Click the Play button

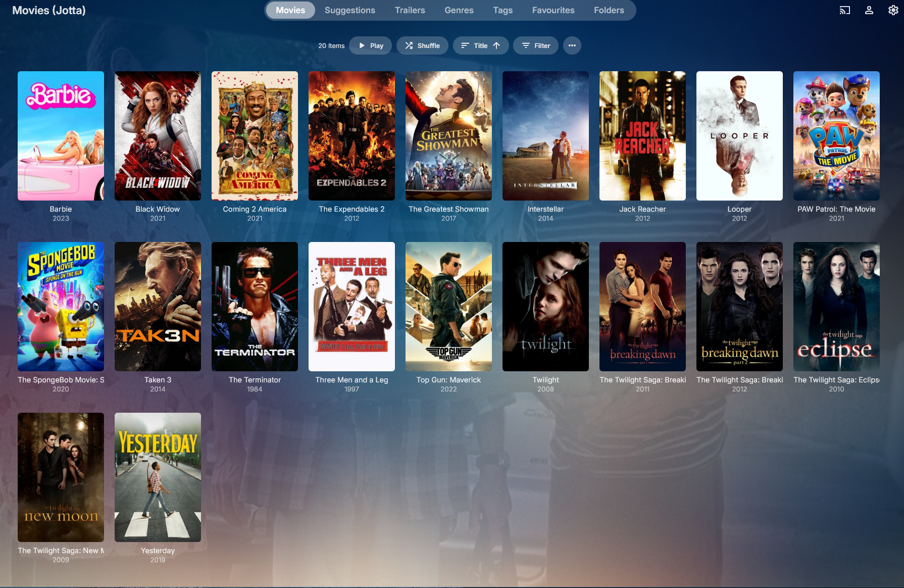click(x=371, y=45)
